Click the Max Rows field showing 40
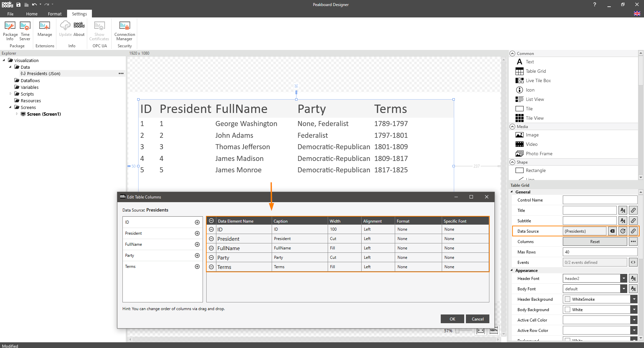The image size is (644, 348). [x=600, y=252]
